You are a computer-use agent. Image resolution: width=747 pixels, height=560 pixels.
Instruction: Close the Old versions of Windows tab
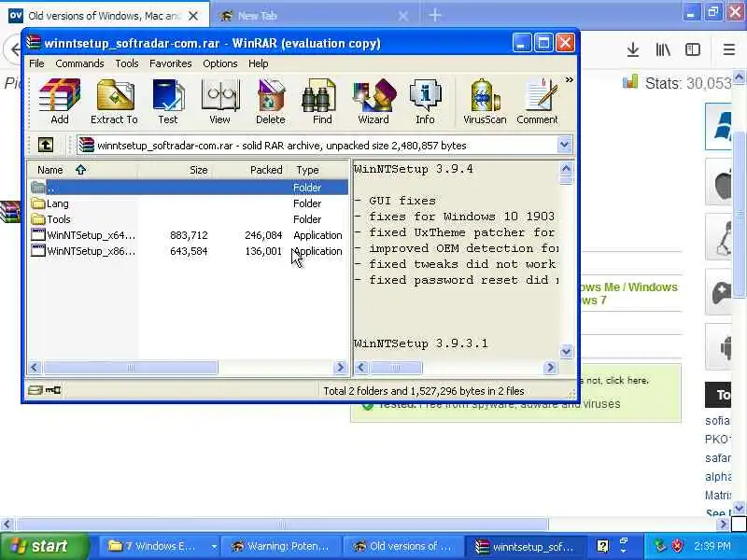[193, 16]
